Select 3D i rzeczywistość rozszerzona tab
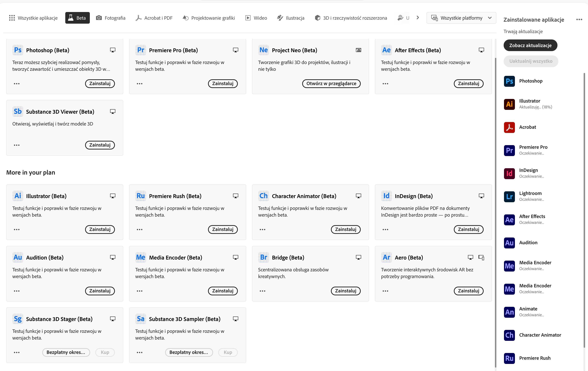The image size is (588, 371). (351, 18)
